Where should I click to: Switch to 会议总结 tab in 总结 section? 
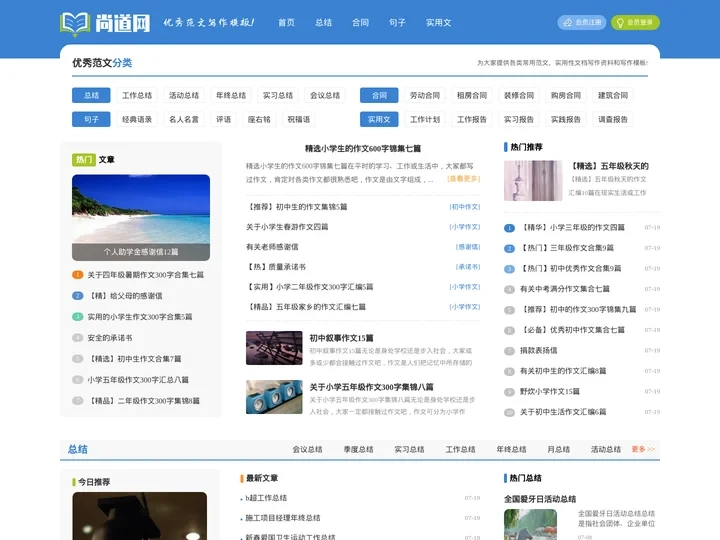(307, 449)
